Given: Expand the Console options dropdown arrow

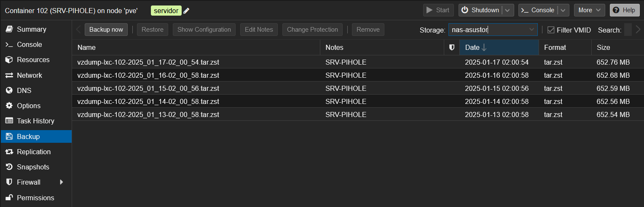Looking at the screenshot, I should click(563, 10).
